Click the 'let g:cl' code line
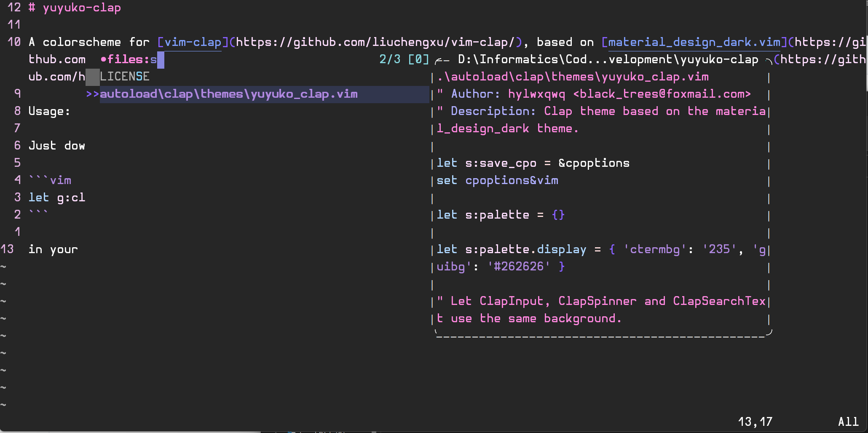The height and width of the screenshot is (433, 868). pos(57,198)
